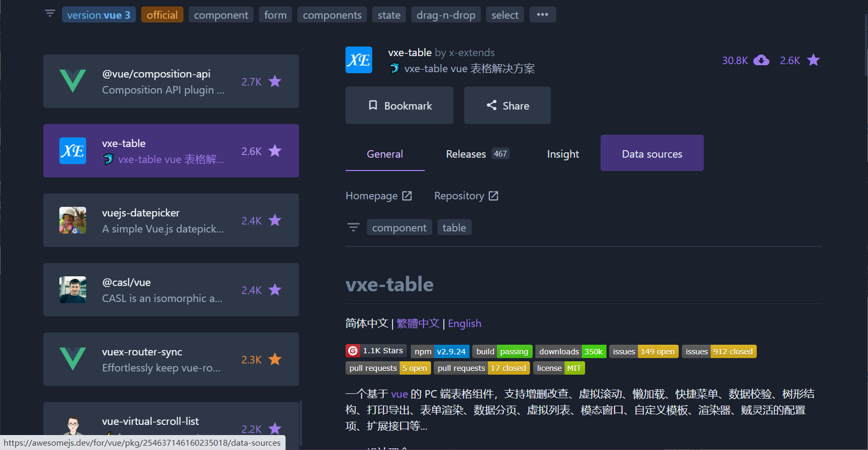The image size is (868, 450).
Task: Click the @casl/vue author avatar
Action: tap(73, 290)
